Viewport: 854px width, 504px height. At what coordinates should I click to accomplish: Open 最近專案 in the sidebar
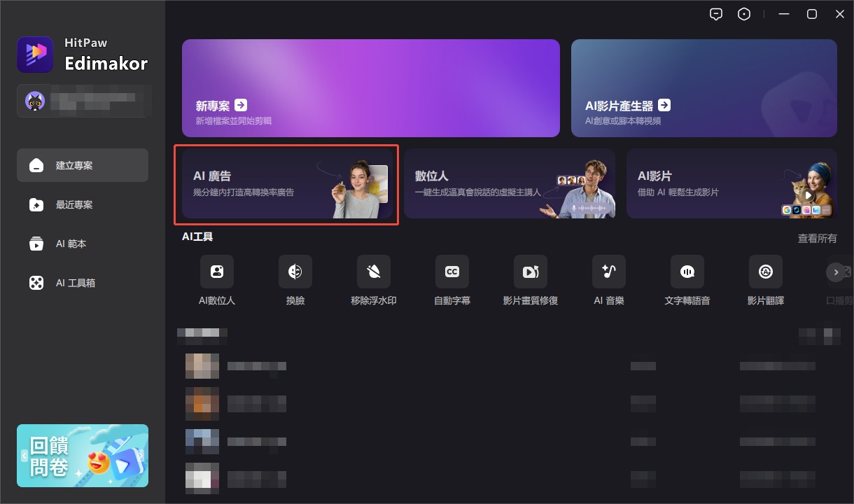pyautogui.click(x=83, y=204)
